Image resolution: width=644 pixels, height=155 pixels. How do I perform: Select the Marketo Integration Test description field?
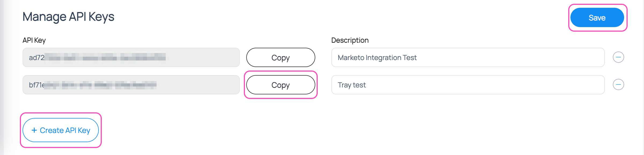[x=468, y=57]
